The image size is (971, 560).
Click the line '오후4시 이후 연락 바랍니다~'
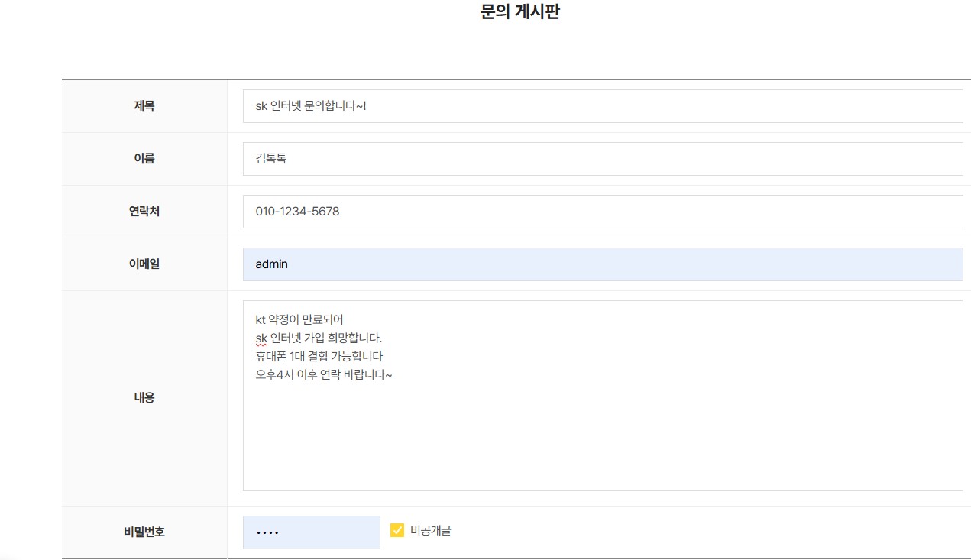pyautogui.click(x=323, y=375)
